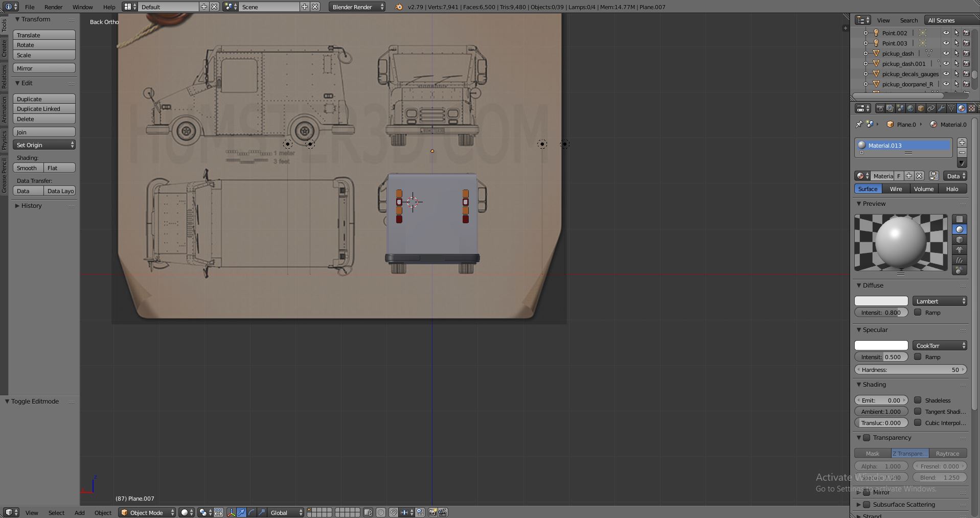Open the Help menu
Image resolution: width=980 pixels, height=518 pixels.
[x=109, y=7]
